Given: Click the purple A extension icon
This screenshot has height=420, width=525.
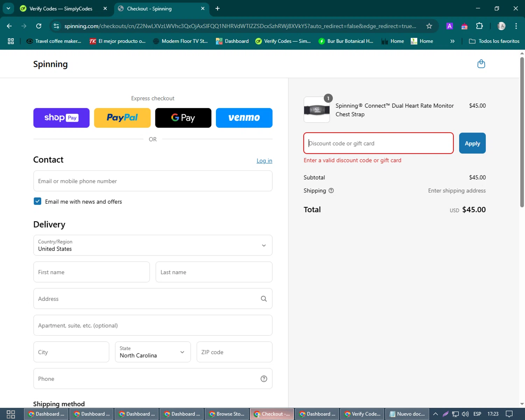Looking at the screenshot, I should (450, 26).
